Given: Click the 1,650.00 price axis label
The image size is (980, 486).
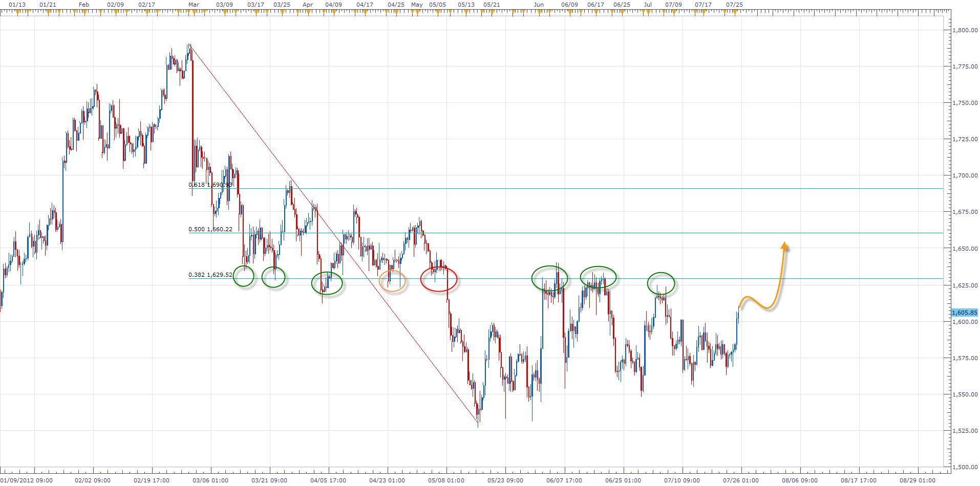Looking at the screenshot, I should click(x=965, y=249).
